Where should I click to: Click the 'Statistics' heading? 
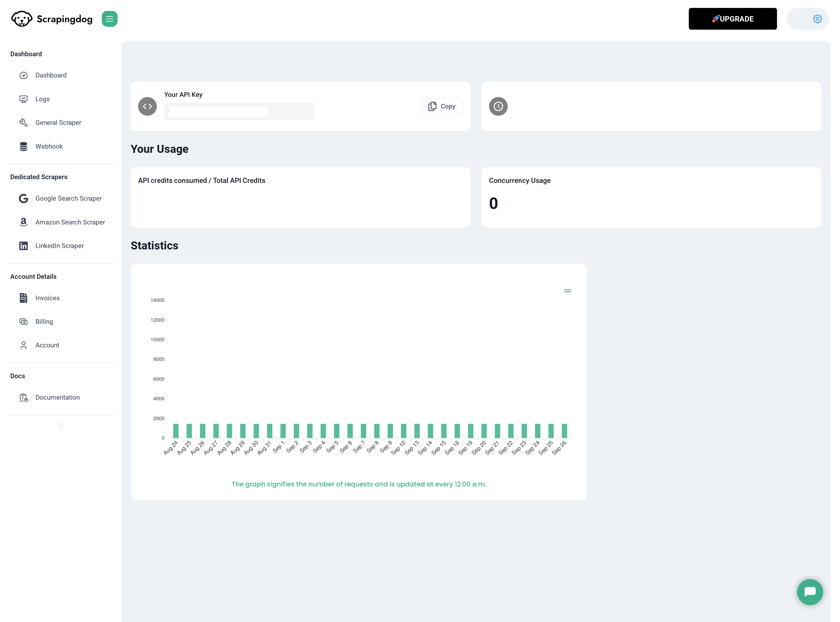(x=154, y=246)
